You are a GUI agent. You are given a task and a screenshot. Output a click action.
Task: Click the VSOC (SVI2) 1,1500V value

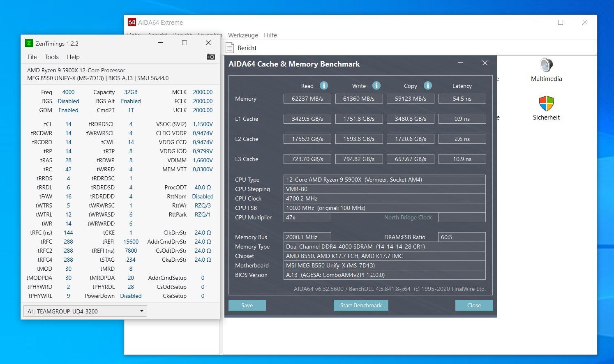(203, 124)
